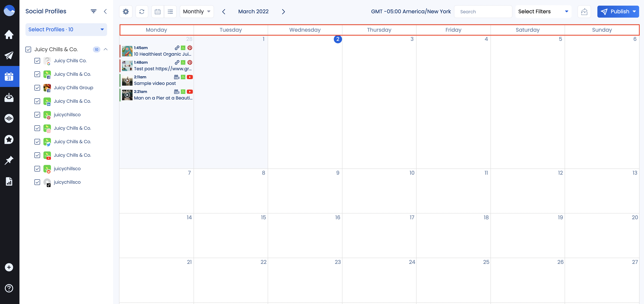Screen dimensions: 644x304
Task: Go to previous month
Action: pyautogui.click(x=224, y=11)
